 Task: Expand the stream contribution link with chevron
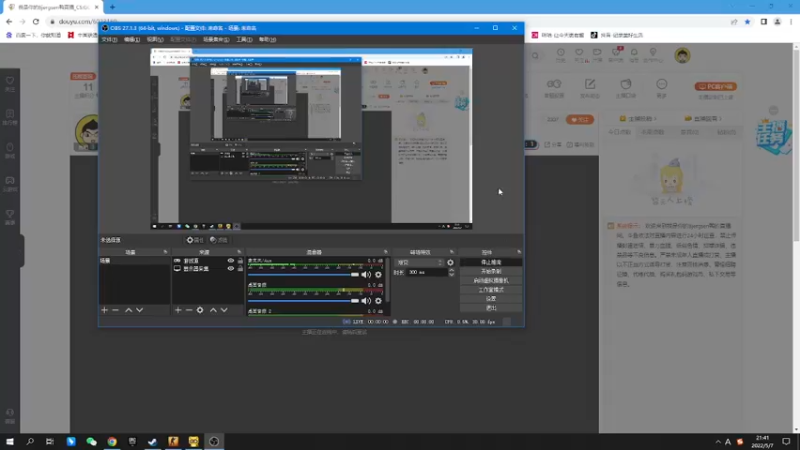point(703,119)
